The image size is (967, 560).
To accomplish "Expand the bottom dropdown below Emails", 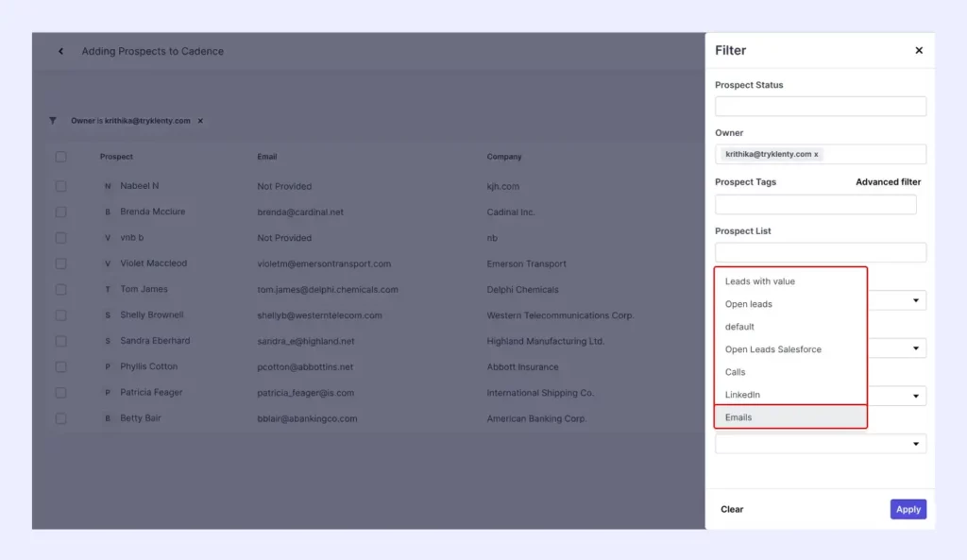I will (x=916, y=444).
